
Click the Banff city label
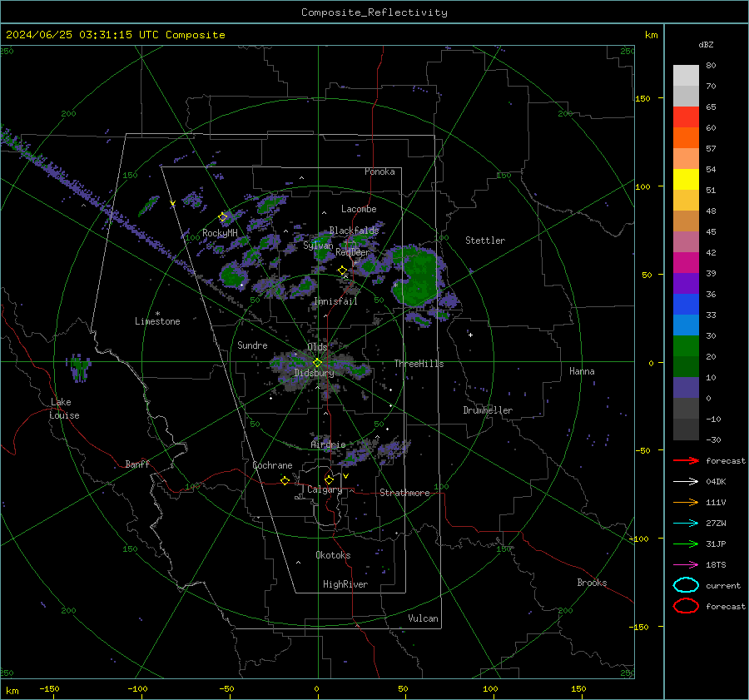(x=137, y=464)
